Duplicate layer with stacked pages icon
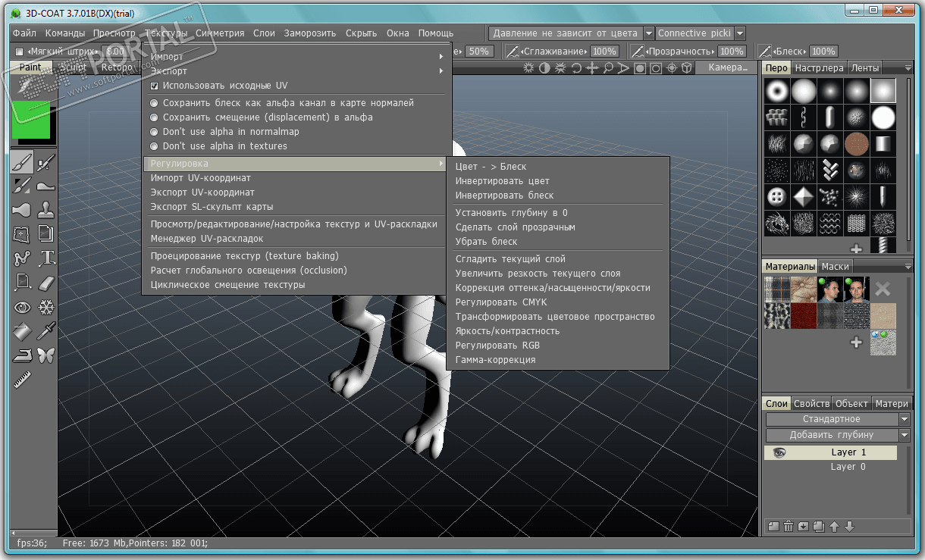 point(819,527)
